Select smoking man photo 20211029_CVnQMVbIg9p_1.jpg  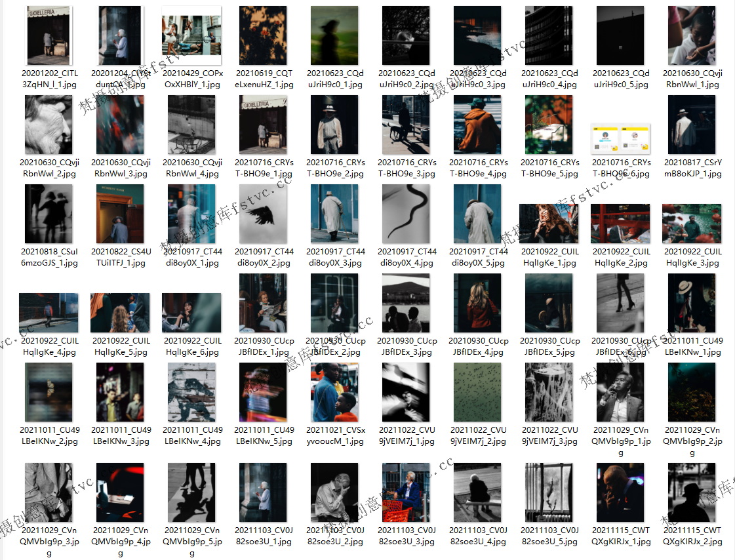click(620, 392)
